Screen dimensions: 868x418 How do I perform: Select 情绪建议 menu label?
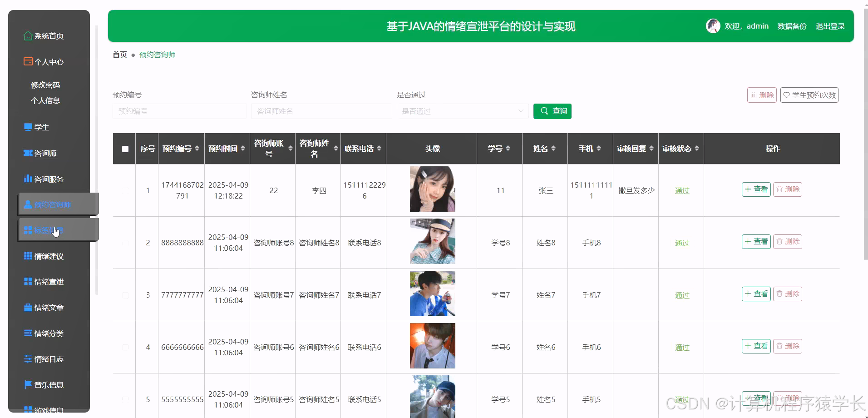[49, 256]
